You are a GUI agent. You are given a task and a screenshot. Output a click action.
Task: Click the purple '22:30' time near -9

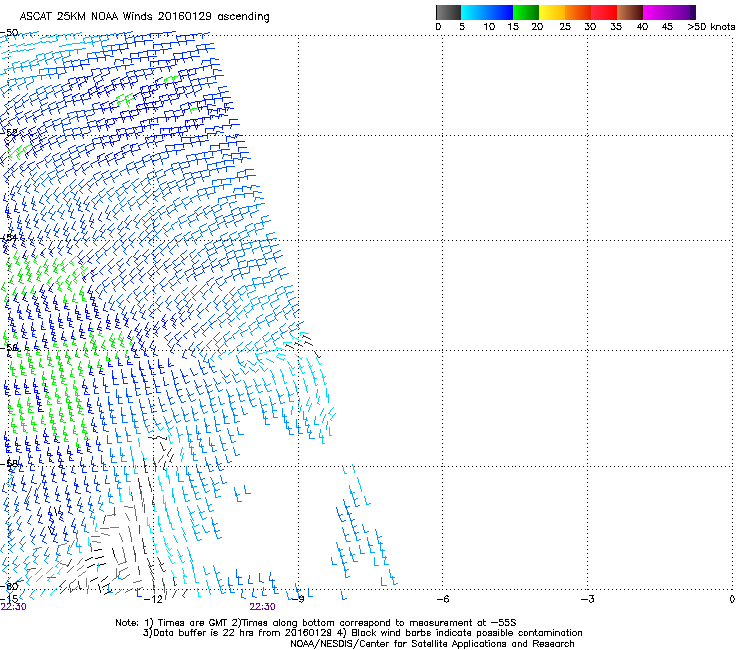[x=262, y=607]
